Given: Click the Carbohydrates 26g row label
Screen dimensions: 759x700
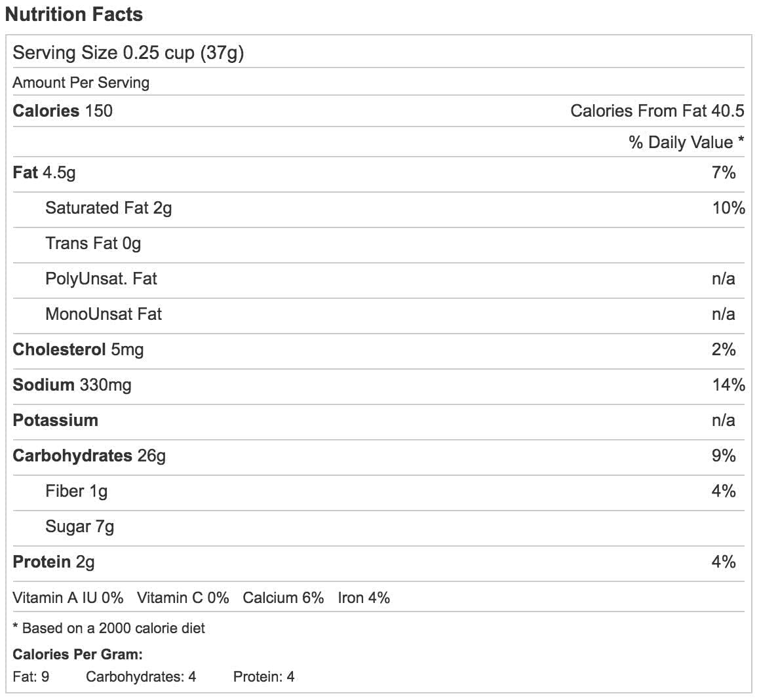Looking at the screenshot, I should click(x=89, y=456).
